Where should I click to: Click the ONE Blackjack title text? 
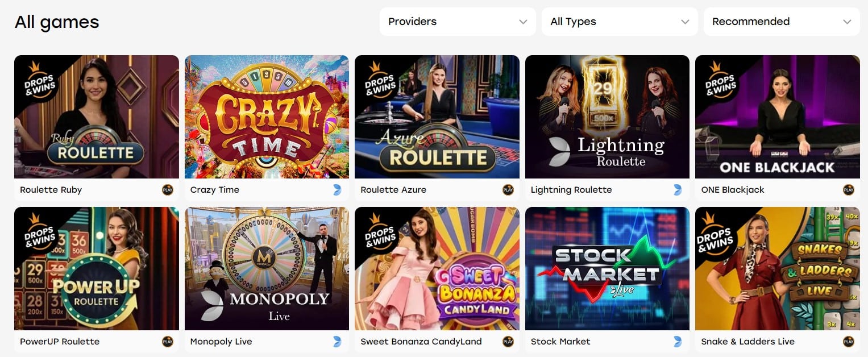[733, 190]
